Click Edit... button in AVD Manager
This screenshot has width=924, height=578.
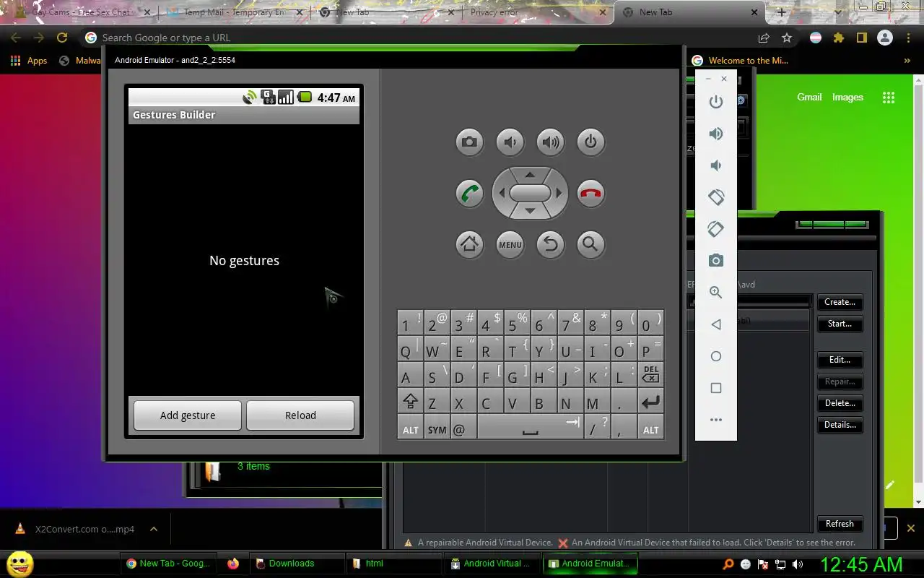click(840, 360)
